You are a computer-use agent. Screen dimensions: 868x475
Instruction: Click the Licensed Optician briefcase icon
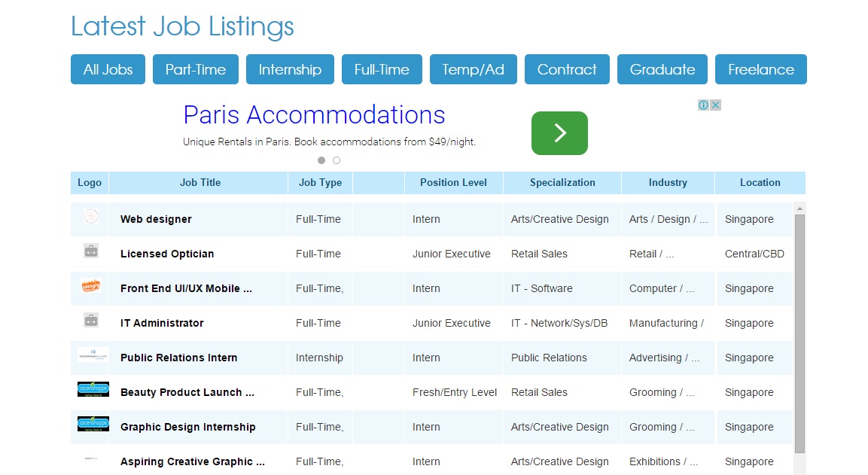click(90, 251)
